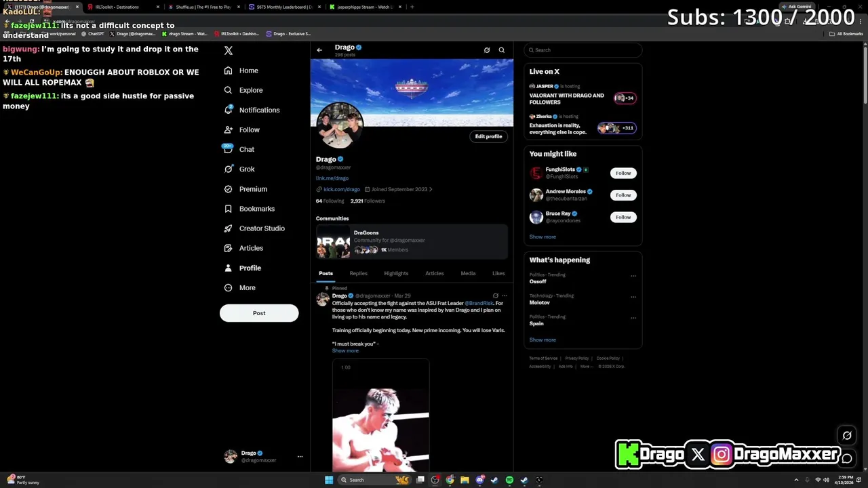Screen dimensions: 868x488
Task: Open options for the Molotov trend
Action: pos(633,297)
